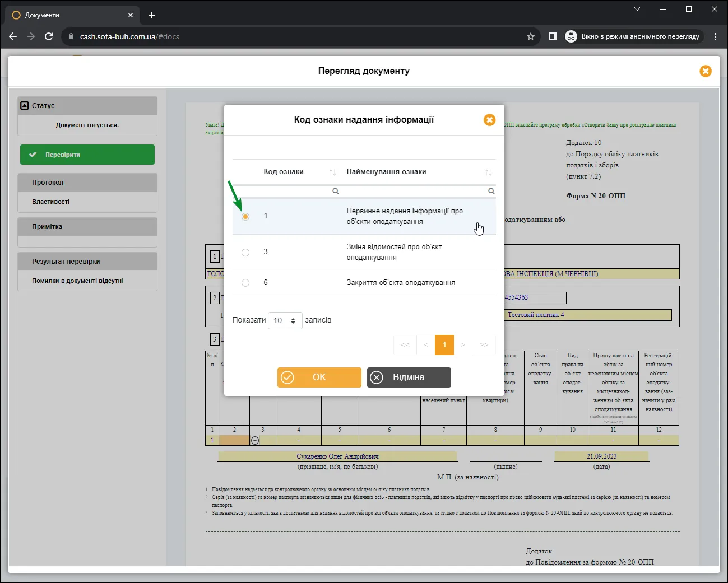Click the Відміна button
728x583 pixels.
tap(409, 377)
